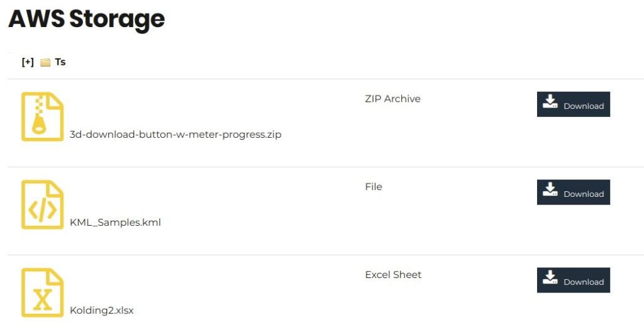Screen dimensions: 644x334
Task: Click the ZIP archive file icon
Action: [x=42, y=116]
